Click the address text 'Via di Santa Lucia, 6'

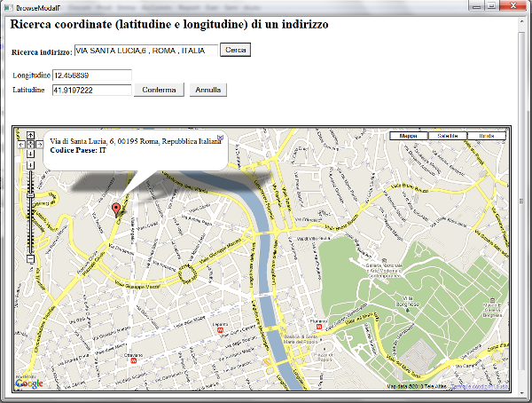pyautogui.click(x=82, y=141)
